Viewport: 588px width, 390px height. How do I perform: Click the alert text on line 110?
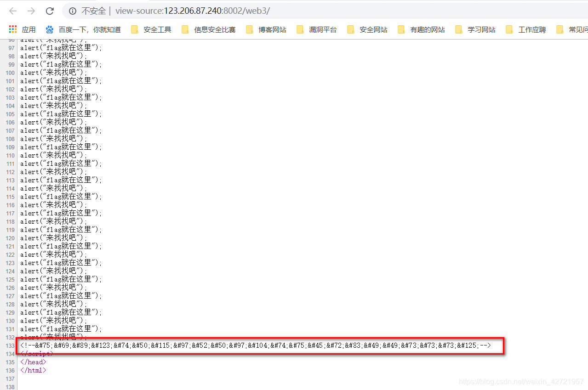click(54, 155)
